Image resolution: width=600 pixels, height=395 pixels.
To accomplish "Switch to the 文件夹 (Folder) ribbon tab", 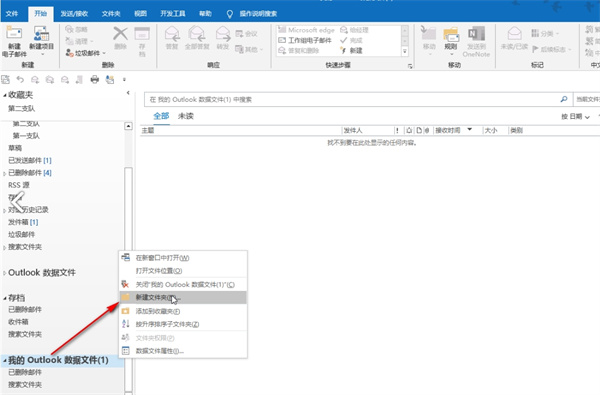I will pos(111,14).
